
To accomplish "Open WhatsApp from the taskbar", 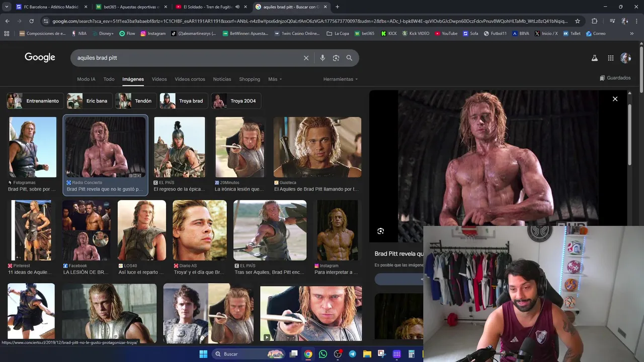I will coord(323,354).
